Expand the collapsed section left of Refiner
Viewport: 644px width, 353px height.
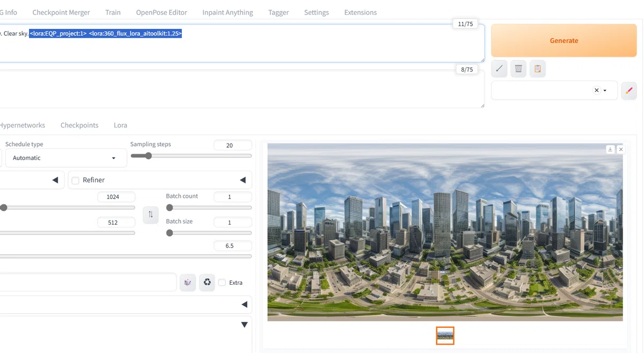tap(55, 181)
